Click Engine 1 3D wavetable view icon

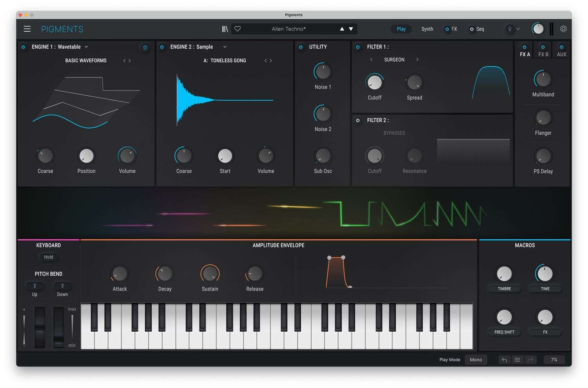coord(145,47)
